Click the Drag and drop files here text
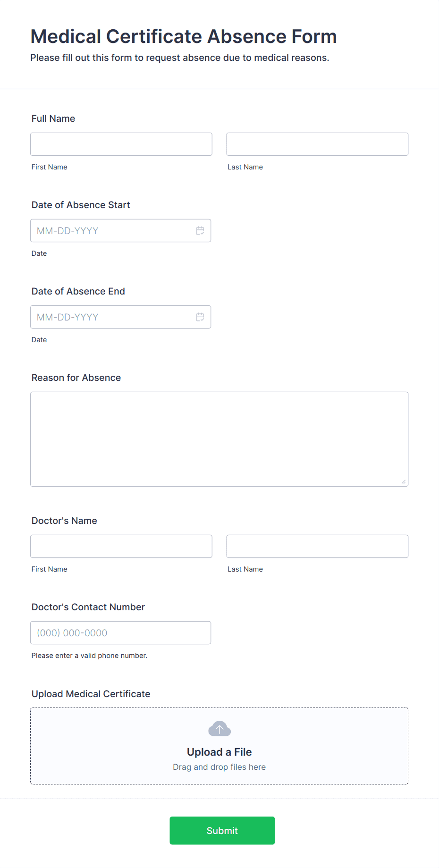Screen dimensions: 439x868 point(219,767)
